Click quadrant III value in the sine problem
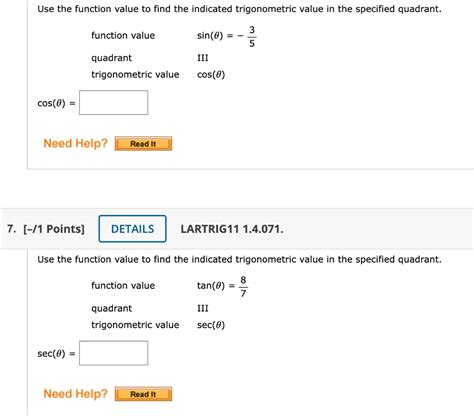474x416 pixels. pos(203,58)
